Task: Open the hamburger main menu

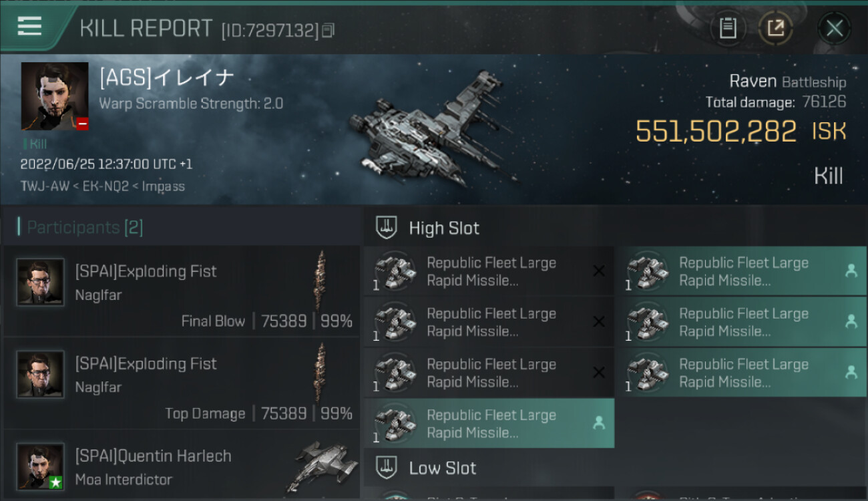Action: [x=30, y=27]
